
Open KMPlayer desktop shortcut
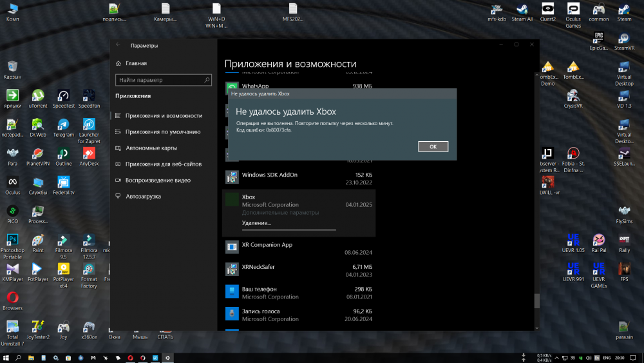[x=12, y=273]
